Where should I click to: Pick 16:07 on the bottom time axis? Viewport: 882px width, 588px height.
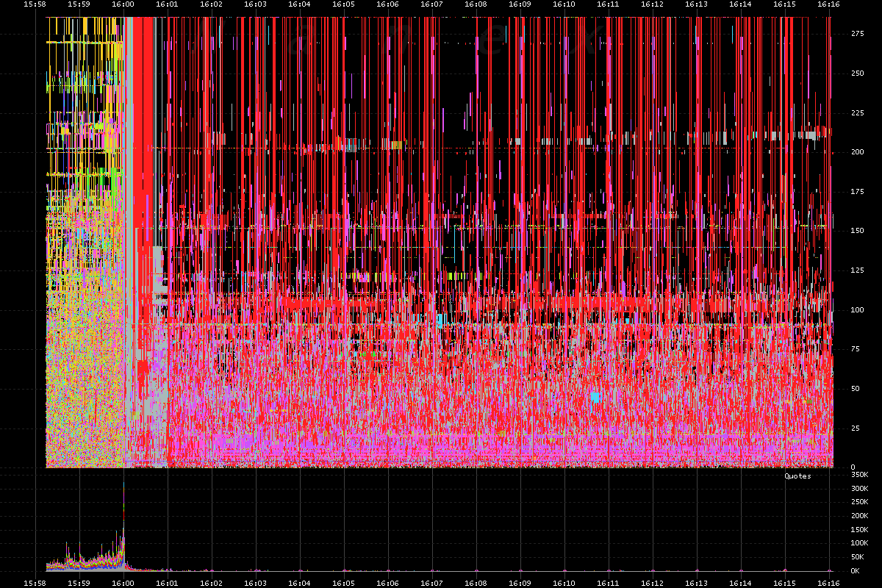(431, 583)
